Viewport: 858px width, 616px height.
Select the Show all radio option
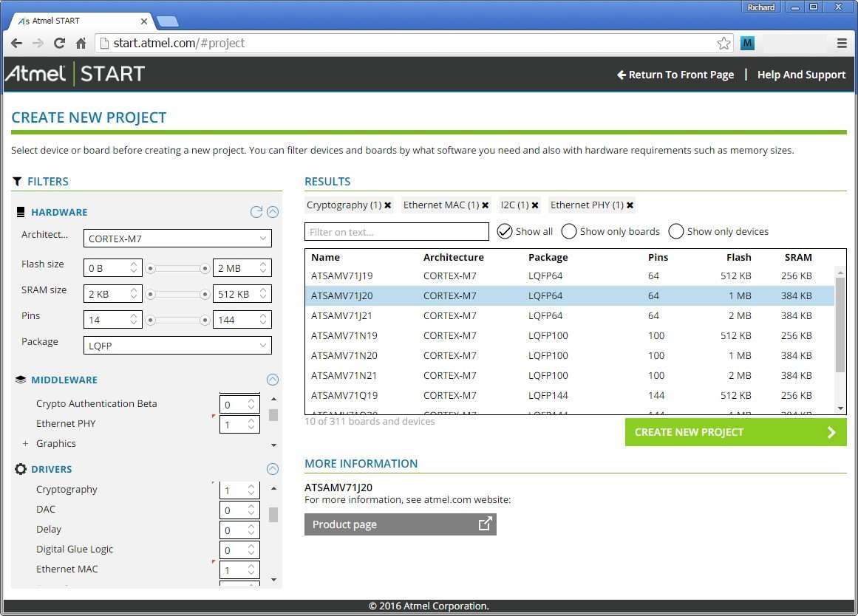point(505,231)
